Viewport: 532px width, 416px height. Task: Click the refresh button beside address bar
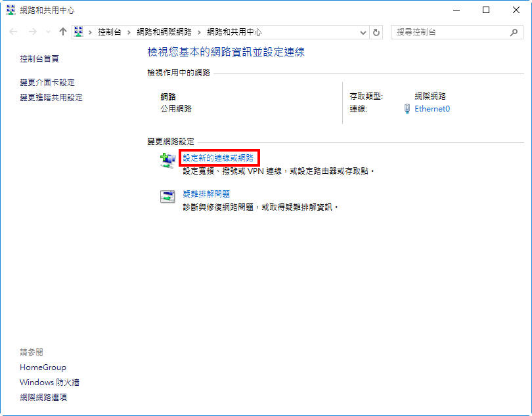(376, 32)
